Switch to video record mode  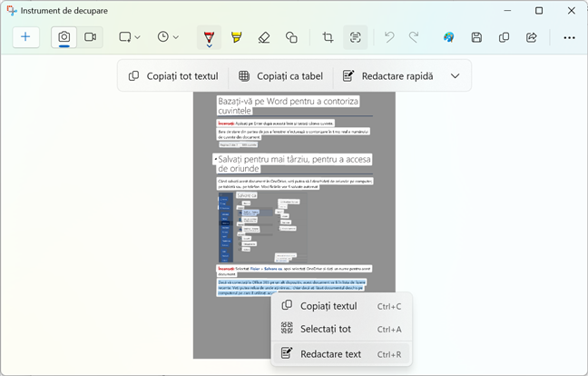click(x=90, y=37)
